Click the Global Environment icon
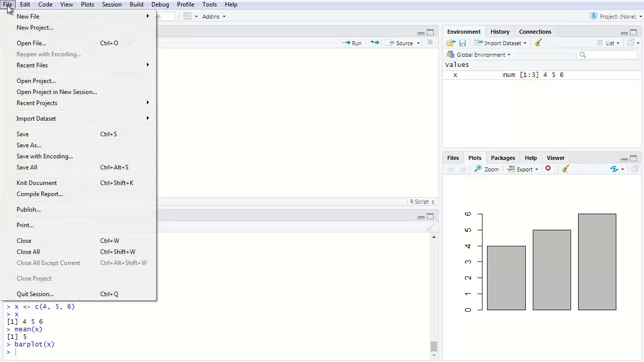Image resolution: width=644 pixels, height=362 pixels. pos(450,55)
